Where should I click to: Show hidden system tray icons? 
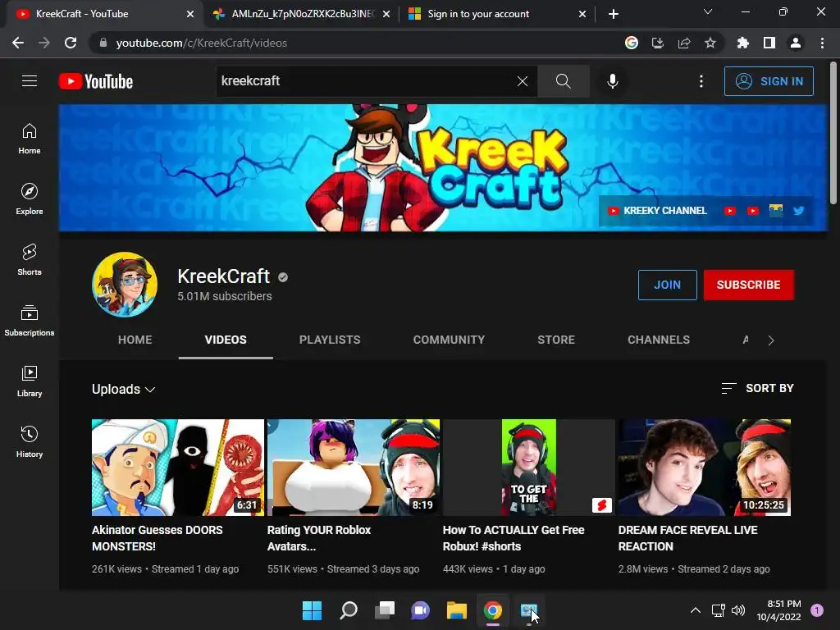point(696,610)
